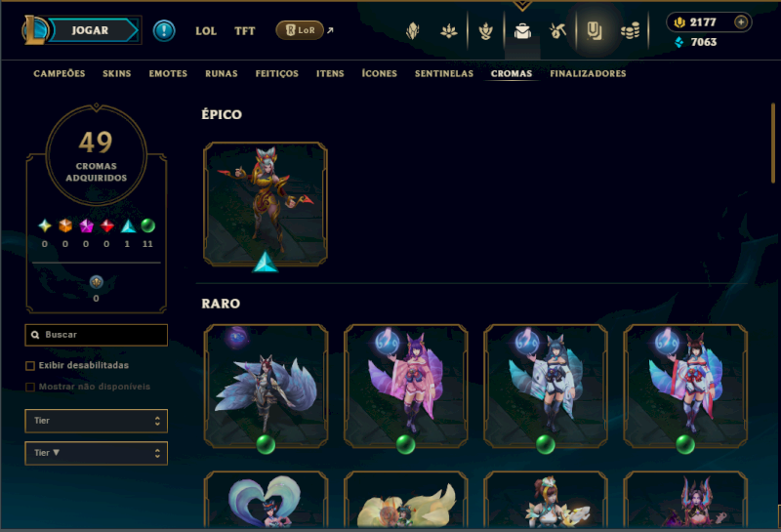Viewport: 781px width, 532px height.
Task: Enable Exibir desabilitadas checkbox
Action: 30,366
